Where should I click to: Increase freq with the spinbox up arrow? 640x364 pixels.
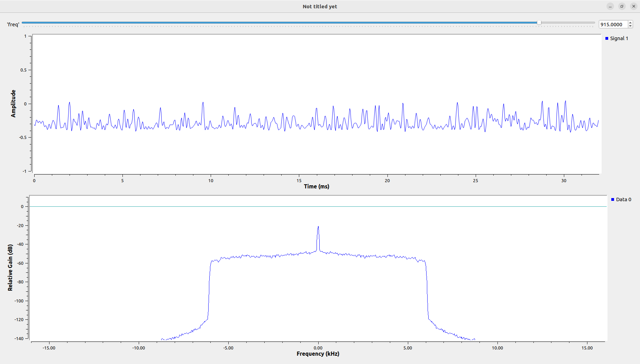pos(630,23)
